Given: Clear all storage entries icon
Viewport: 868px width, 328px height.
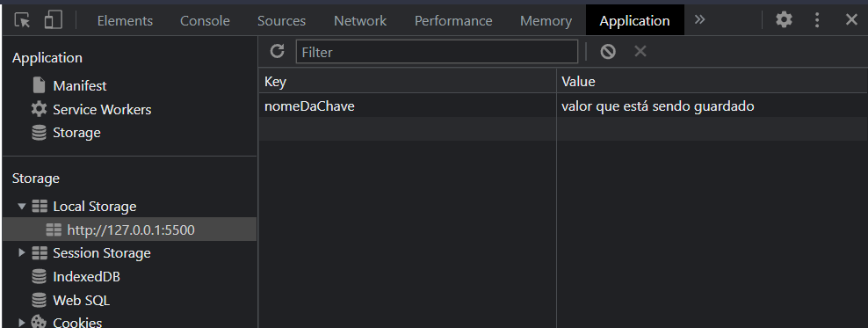Looking at the screenshot, I should pyautogui.click(x=608, y=52).
